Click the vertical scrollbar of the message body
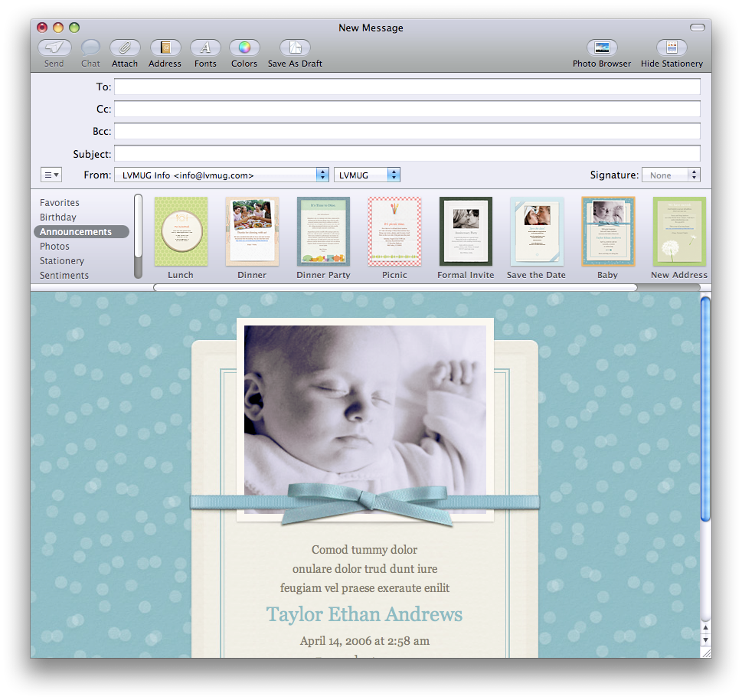Screen dimensions: 742x700 [x=704, y=398]
